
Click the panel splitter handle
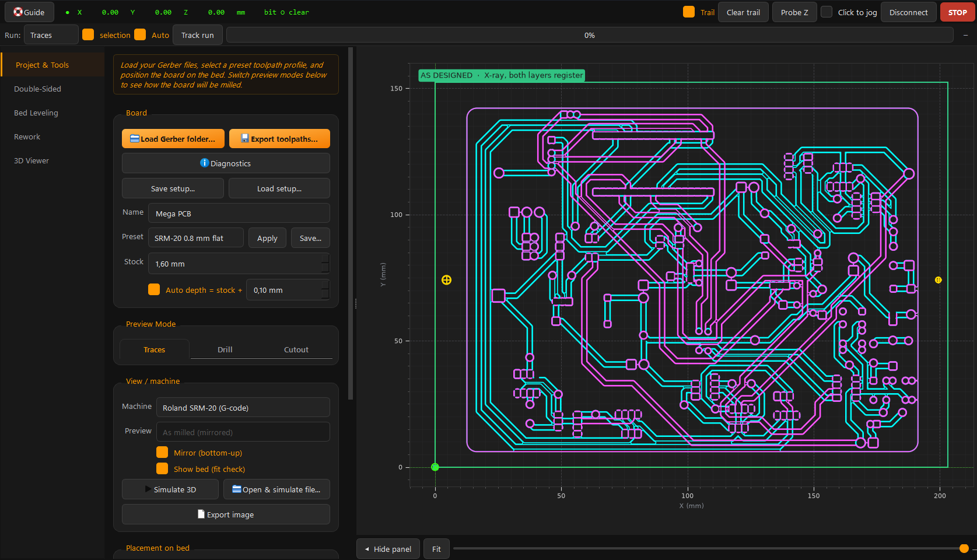(355, 303)
